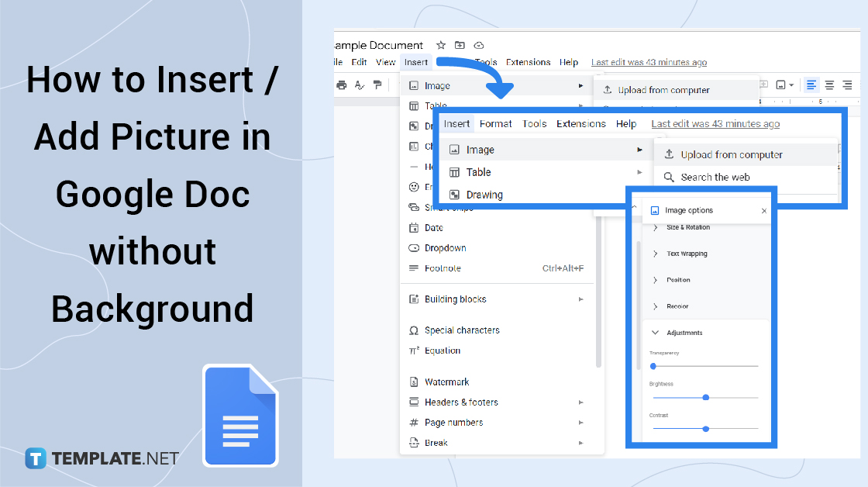This screenshot has width=868, height=487.
Task: Click the Print toolbar icon
Action: coord(342,85)
